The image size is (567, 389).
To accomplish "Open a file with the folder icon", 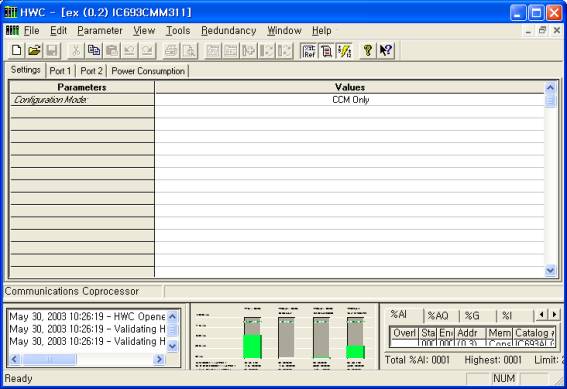I will point(34,51).
